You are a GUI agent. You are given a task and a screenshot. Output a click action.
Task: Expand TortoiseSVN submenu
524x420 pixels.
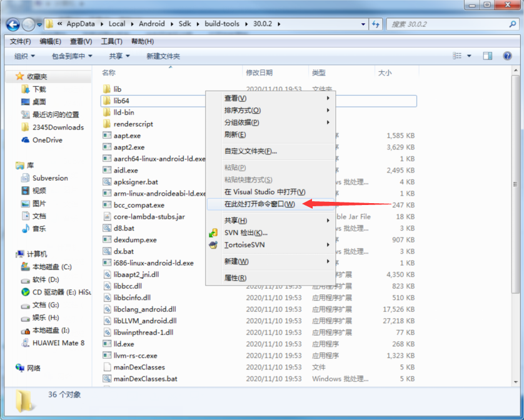coord(271,244)
